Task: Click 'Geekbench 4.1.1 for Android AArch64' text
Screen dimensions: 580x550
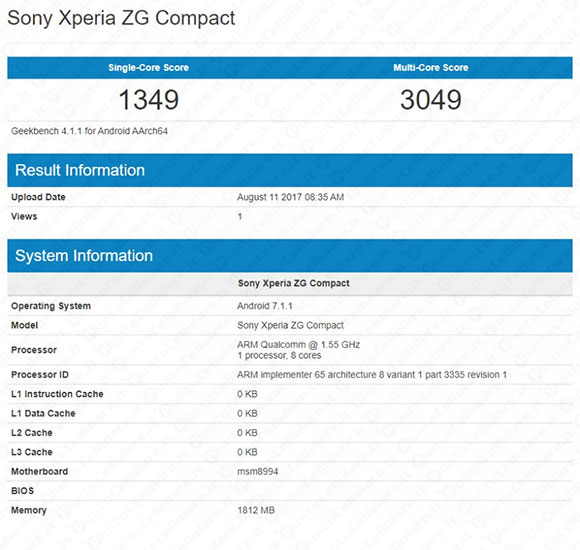Action: point(90,131)
